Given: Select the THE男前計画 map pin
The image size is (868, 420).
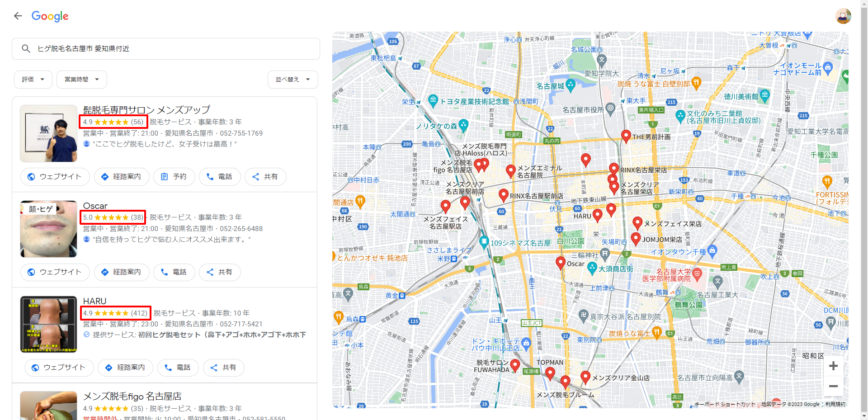Looking at the screenshot, I should 626,136.
